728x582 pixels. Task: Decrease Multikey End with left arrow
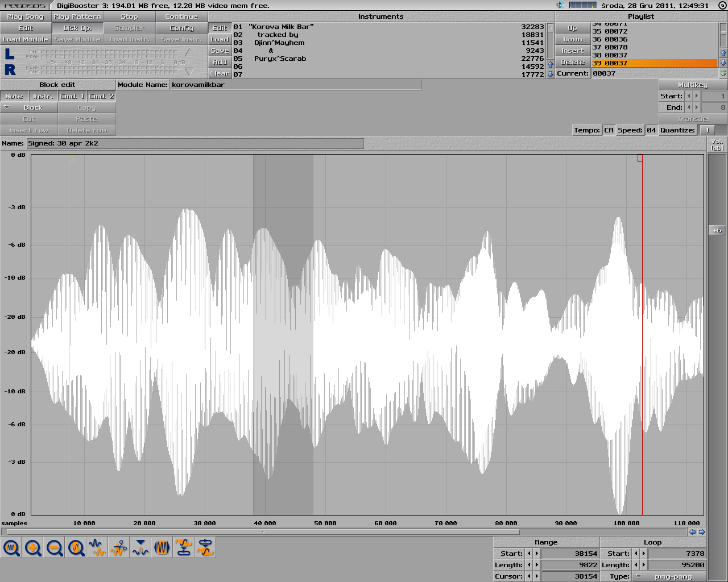(689, 107)
